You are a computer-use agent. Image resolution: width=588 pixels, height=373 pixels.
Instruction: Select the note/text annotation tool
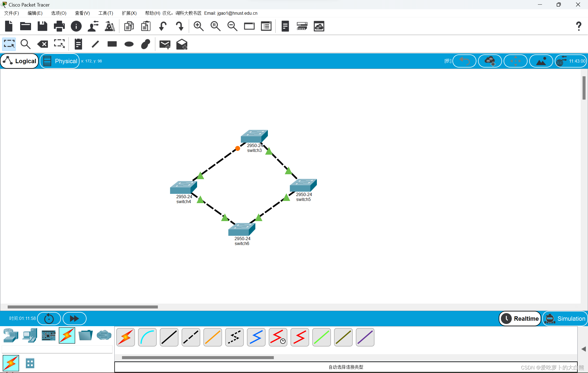tap(78, 44)
